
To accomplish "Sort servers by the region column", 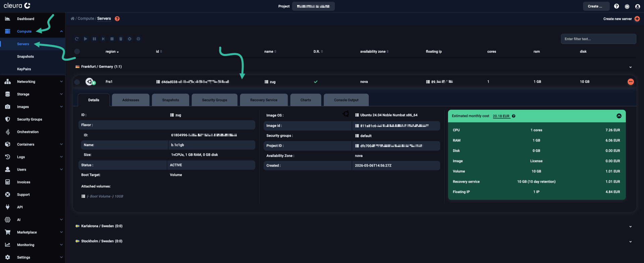I will pyautogui.click(x=112, y=52).
